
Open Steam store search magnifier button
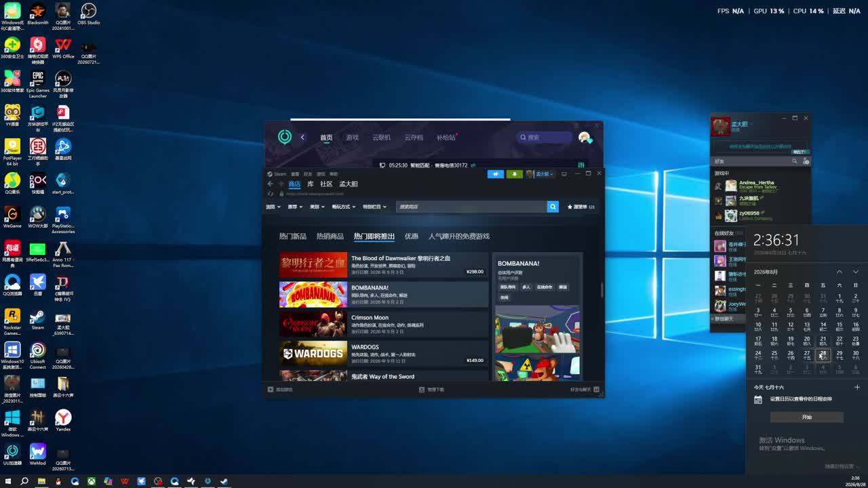(553, 207)
